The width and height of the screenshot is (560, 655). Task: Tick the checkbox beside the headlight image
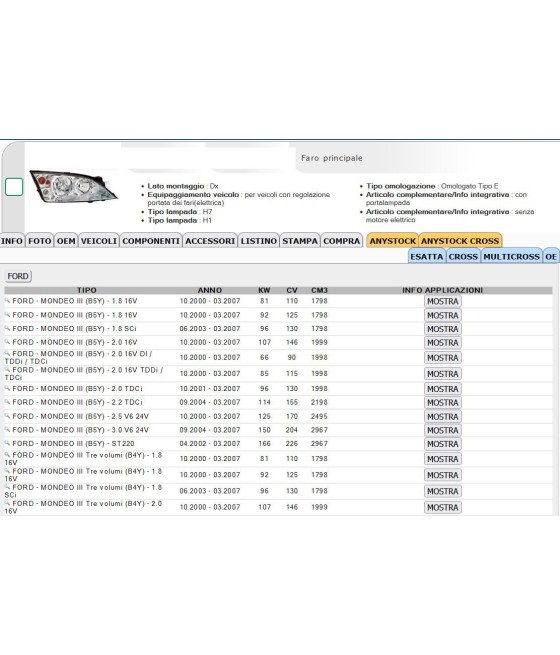14,187
